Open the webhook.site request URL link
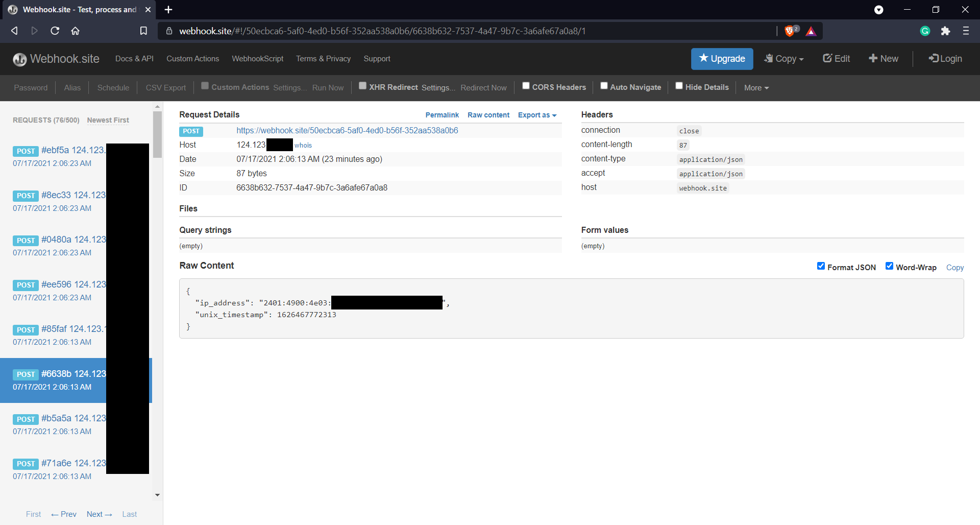 (x=347, y=130)
